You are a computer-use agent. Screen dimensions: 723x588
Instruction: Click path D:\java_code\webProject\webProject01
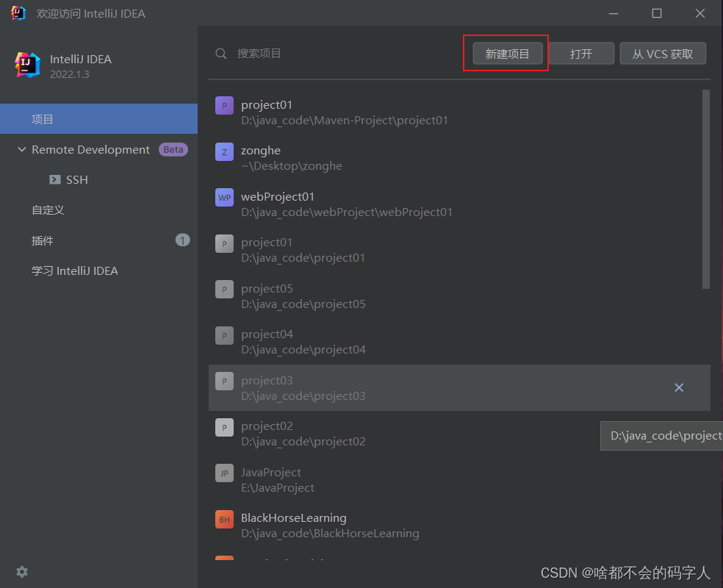[347, 212]
